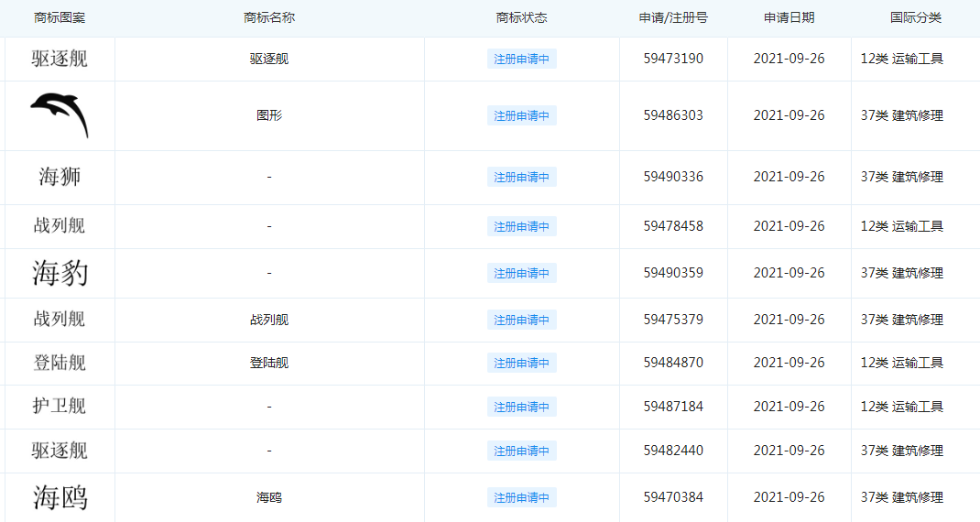Click the 注册申请中 badge for 59478458
This screenshot has height=522, width=980.
click(522, 226)
